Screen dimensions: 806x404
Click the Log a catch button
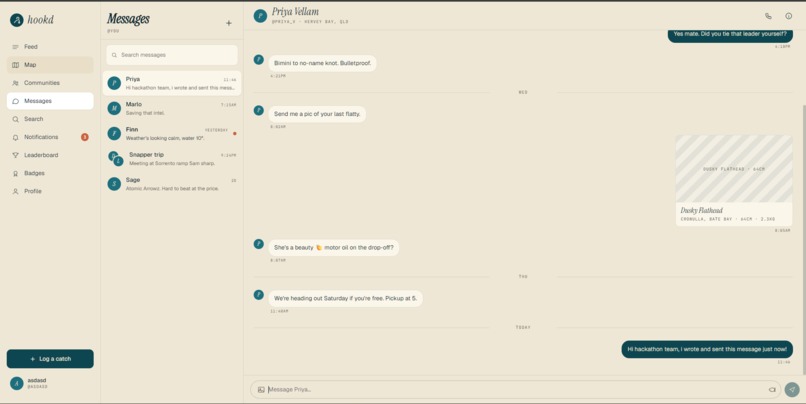pyautogui.click(x=50, y=359)
